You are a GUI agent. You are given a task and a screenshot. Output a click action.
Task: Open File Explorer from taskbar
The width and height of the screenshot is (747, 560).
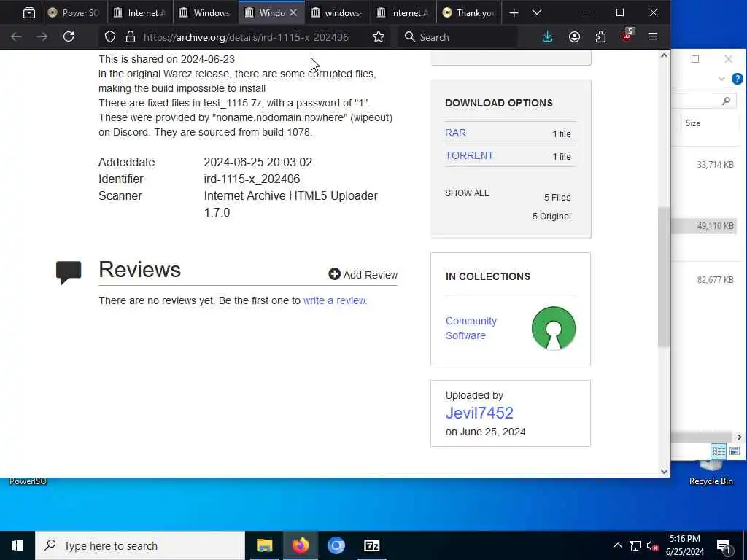264,545
